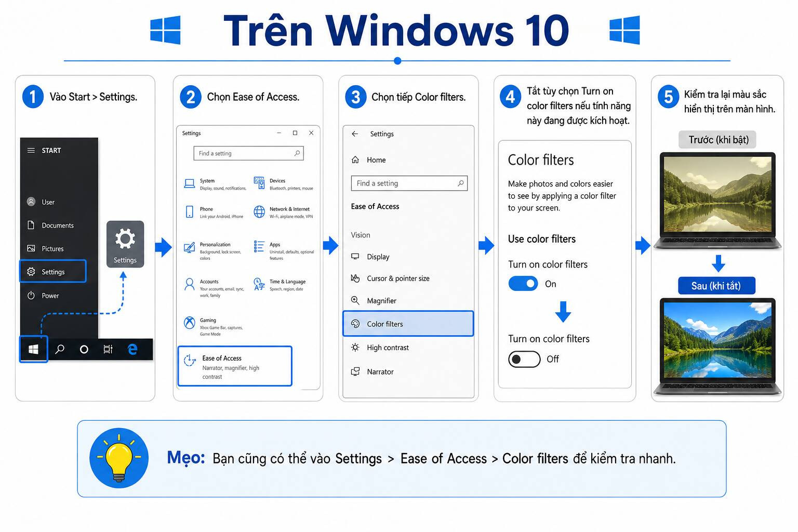The width and height of the screenshot is (798, 532).
Task: Click the 'Sau (khi tắt)' label
Action: tap(716, 286)
